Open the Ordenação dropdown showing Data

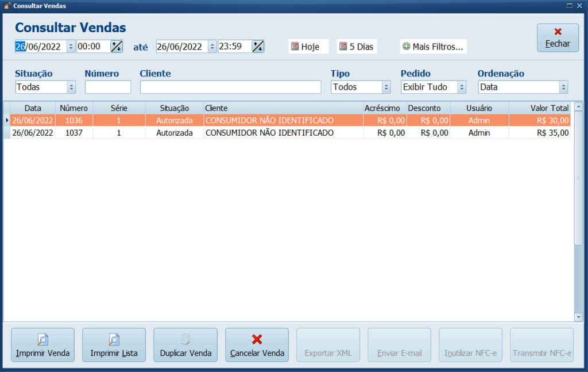coord(563,87)
